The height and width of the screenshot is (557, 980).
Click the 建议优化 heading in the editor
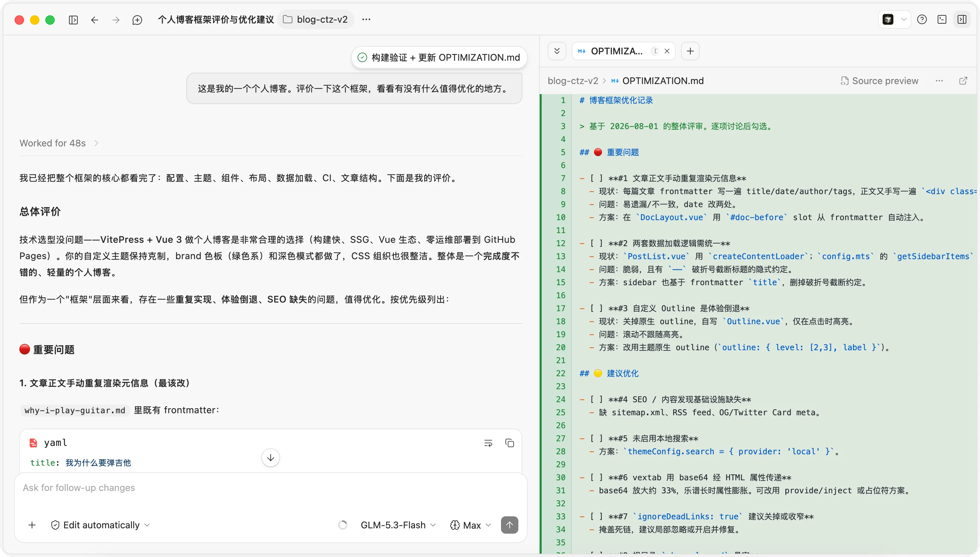[x=623, y=373]
